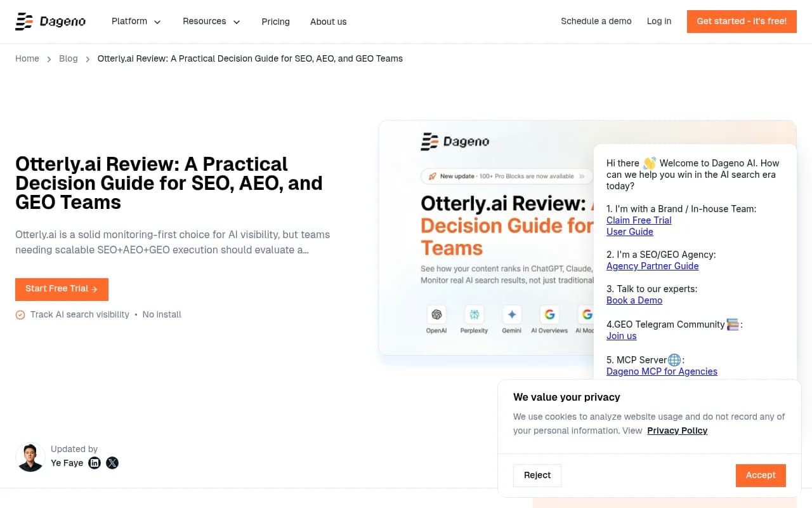Click the Log in link
This screenshot has height=508, width=812.
(x=658, y=22)
